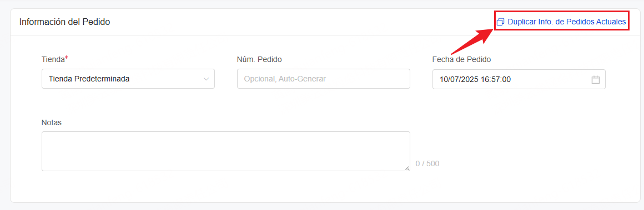Open the calendar icon in Fecha de Pedido
644x210 pixels.
(596, 80)
